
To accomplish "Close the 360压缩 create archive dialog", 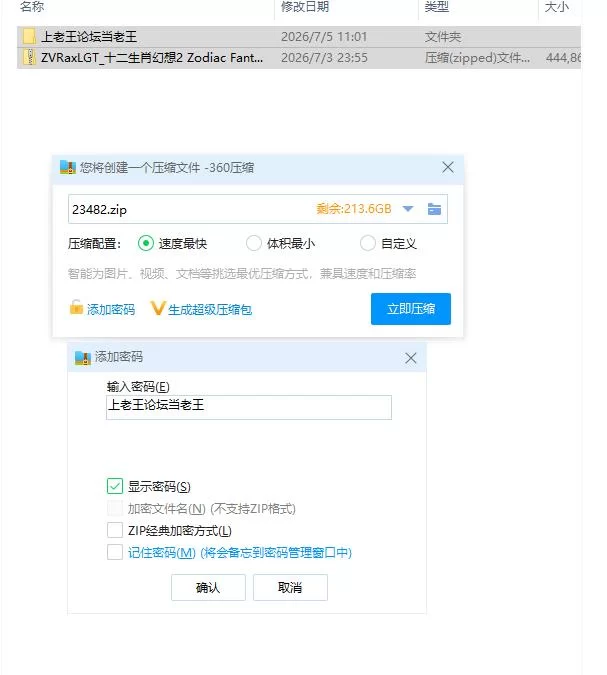I will pyautogui.click(x=448, y=167).
